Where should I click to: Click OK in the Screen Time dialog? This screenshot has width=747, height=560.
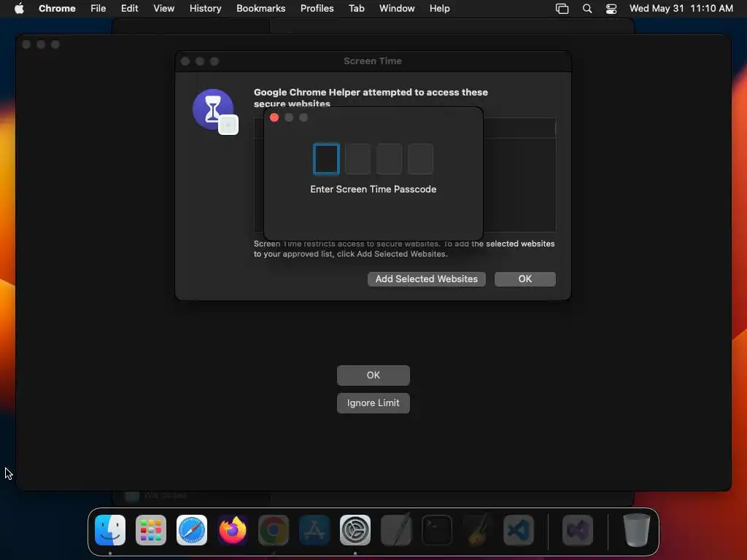[x=525, y=279]
